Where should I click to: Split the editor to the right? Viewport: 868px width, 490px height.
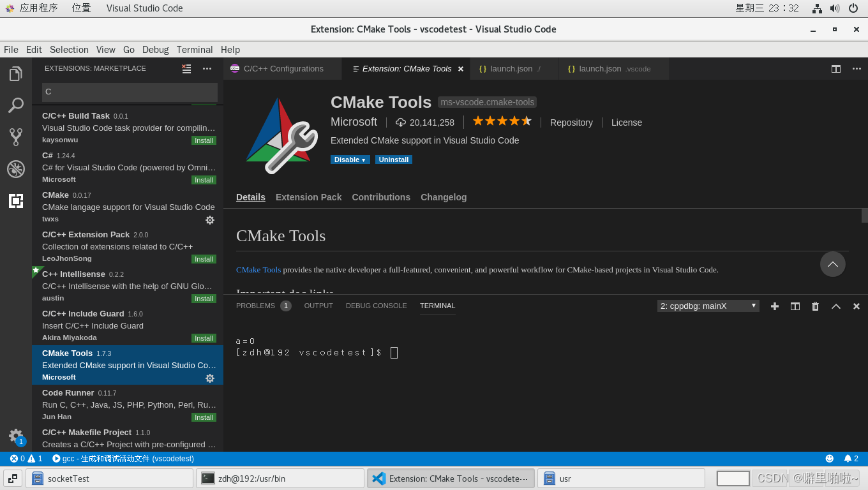836,69
